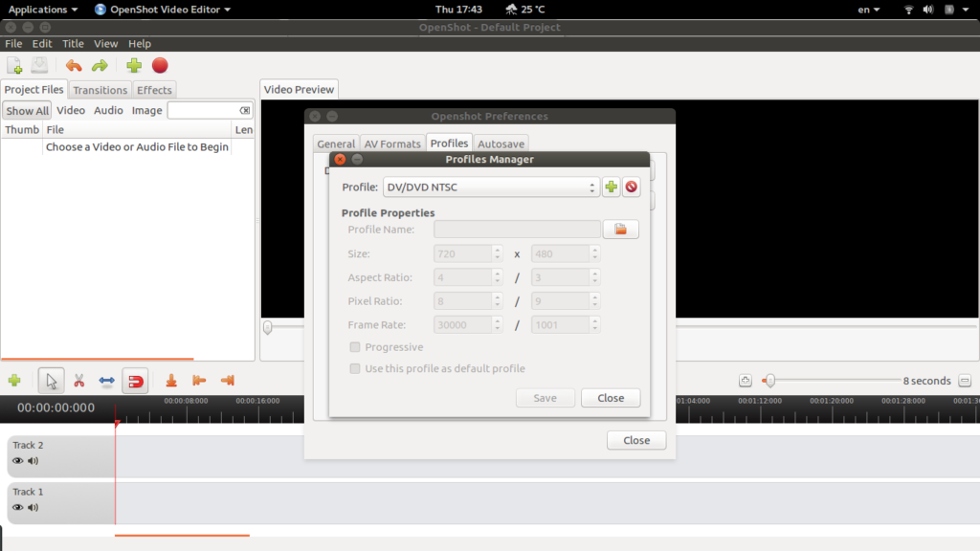980x551 pixels.
Task: Click the orange Undo arrow
Action: pos(74,66)
